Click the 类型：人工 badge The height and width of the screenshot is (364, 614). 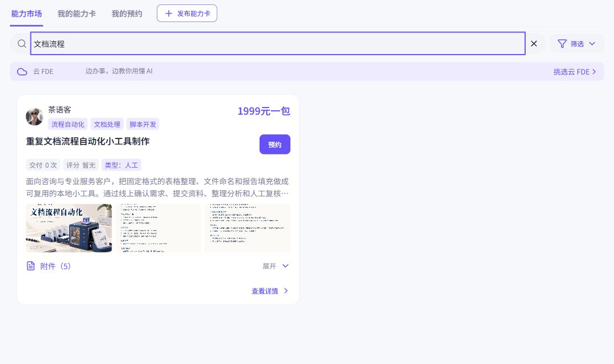121,165
